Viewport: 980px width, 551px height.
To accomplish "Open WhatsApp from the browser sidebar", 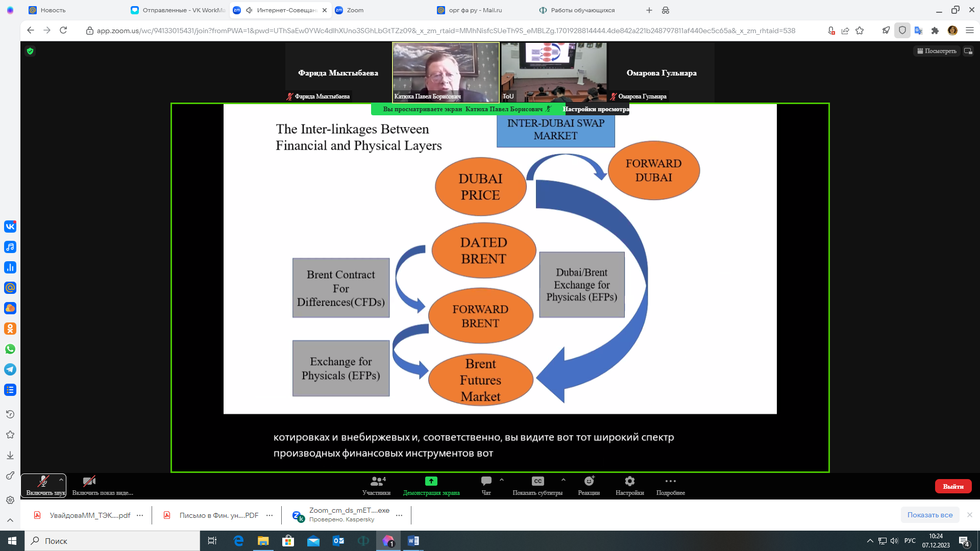I will click(10, 349).
